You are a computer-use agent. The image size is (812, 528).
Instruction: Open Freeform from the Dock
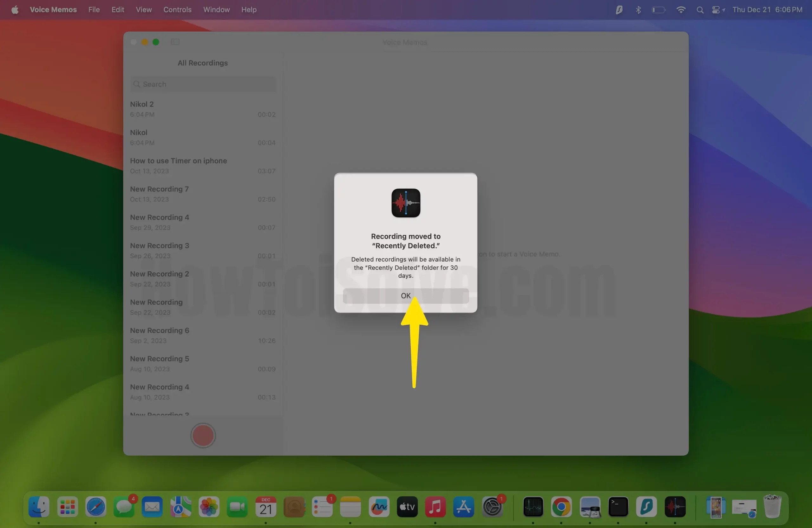pos(379,506)
